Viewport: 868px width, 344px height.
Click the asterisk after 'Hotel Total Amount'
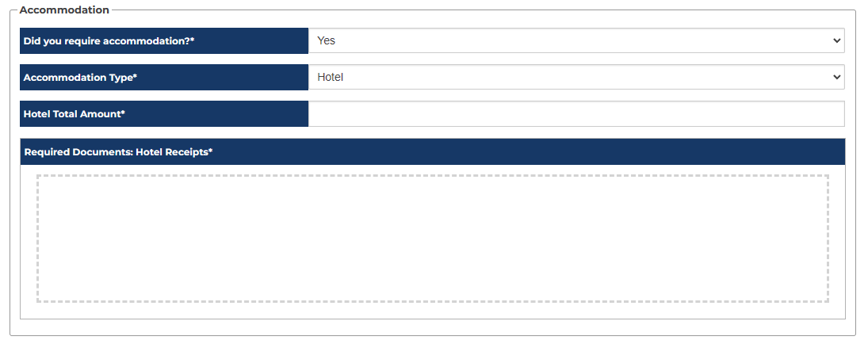click(123, 113)
